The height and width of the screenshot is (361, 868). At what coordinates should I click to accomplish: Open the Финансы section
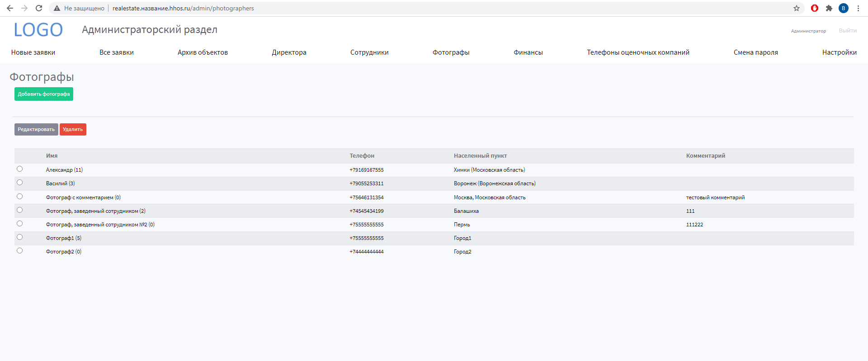(528, 52)
